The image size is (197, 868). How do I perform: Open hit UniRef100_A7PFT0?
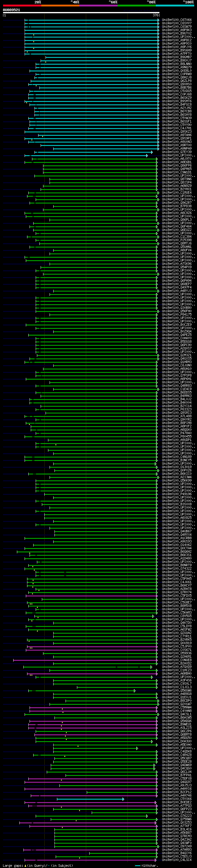[x=176, y=54]
